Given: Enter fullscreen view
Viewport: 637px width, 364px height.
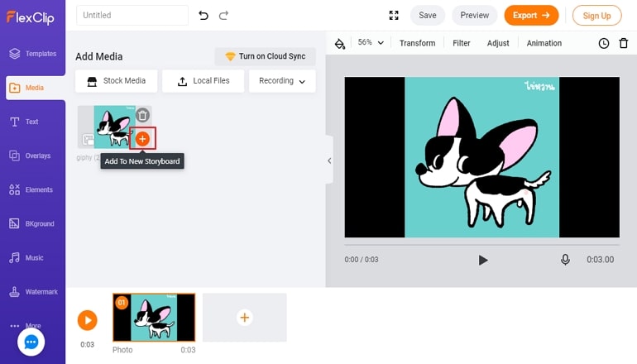Looking at the screenshot, I should (394, 16).
